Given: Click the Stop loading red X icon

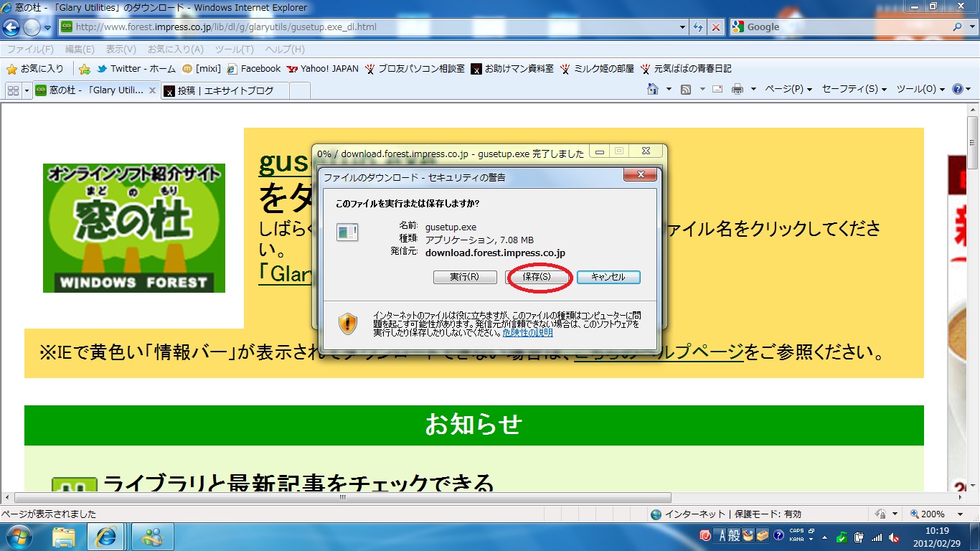Looking at the screenshot, I should [715, 27].
